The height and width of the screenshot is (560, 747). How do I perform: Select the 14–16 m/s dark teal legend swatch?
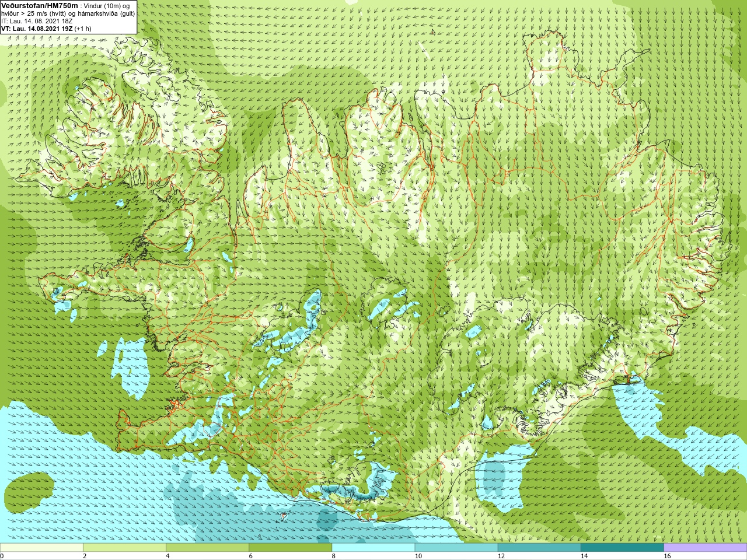coord(622,548)
